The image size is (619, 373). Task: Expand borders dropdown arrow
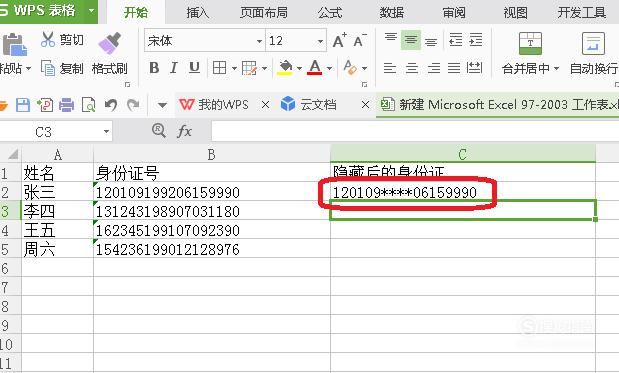(x=234, y=69)
